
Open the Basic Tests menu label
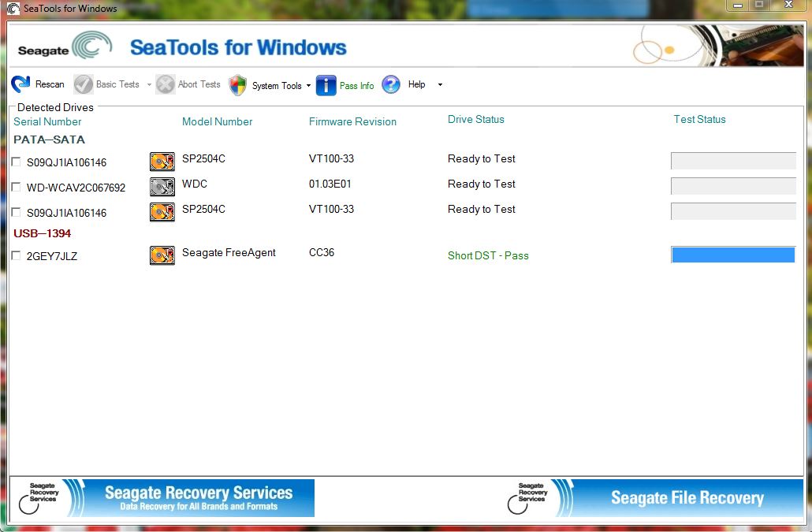pyautogui.click(x=117, y=84)
